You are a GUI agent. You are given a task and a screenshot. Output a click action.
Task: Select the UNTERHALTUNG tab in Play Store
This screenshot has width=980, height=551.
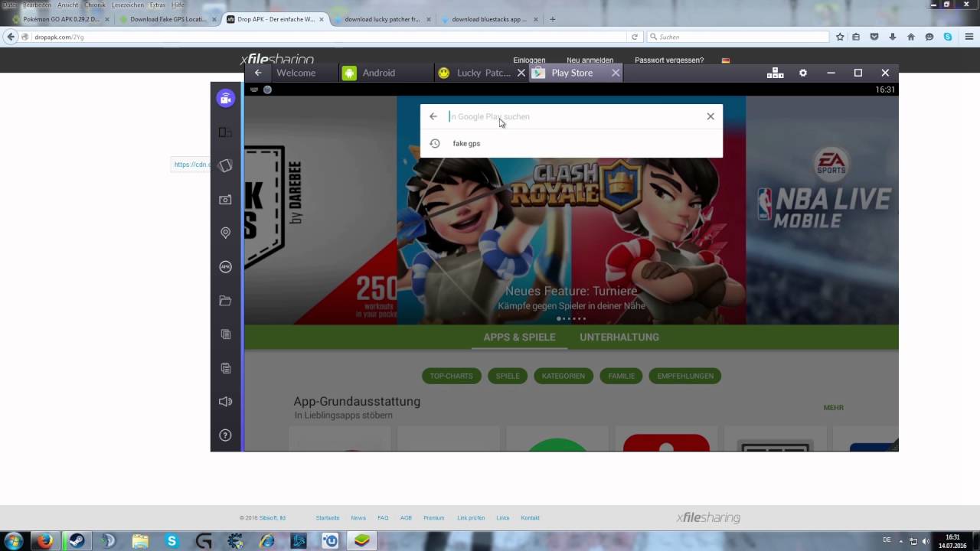click(x=619, y=337)
